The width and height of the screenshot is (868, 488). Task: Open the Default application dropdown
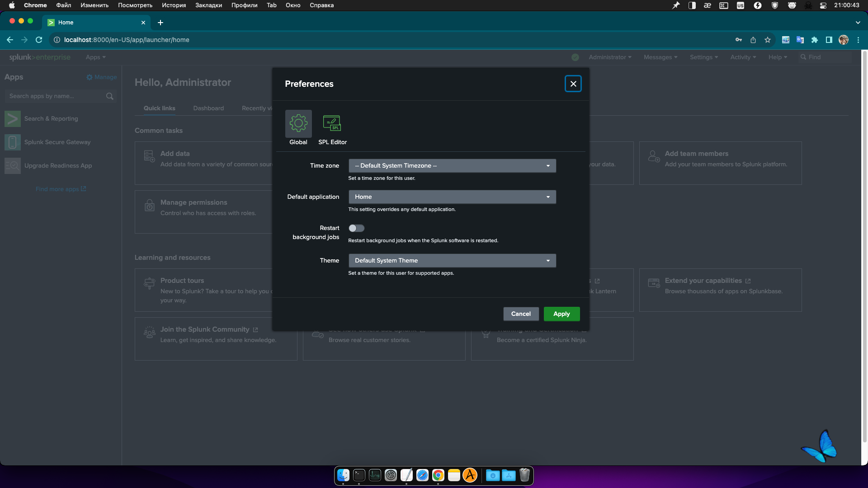click(452, 197)
